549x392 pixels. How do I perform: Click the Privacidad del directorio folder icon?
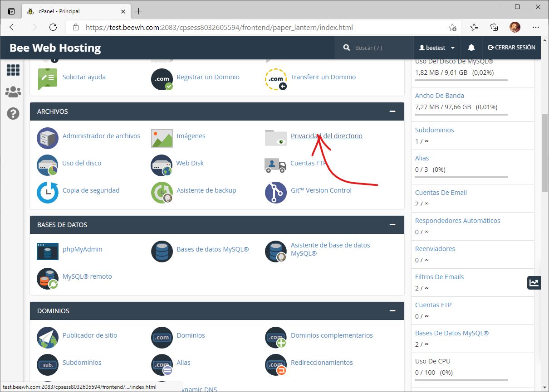(x=276, y=138)
